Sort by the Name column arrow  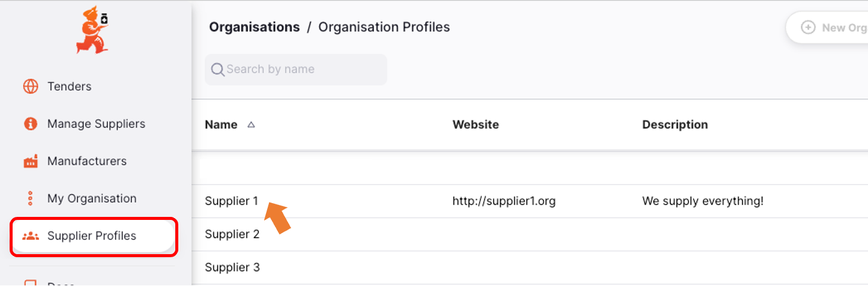(x=252, y=125)
